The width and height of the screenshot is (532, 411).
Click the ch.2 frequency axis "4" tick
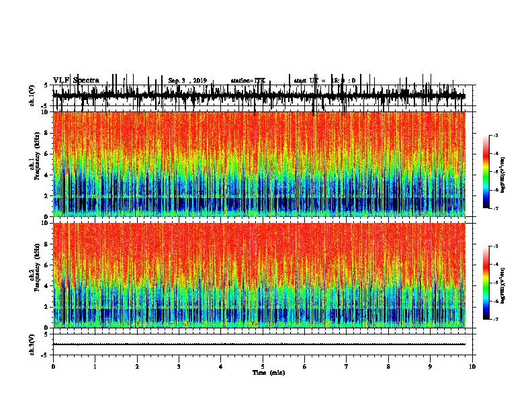(x=47, y=286)
